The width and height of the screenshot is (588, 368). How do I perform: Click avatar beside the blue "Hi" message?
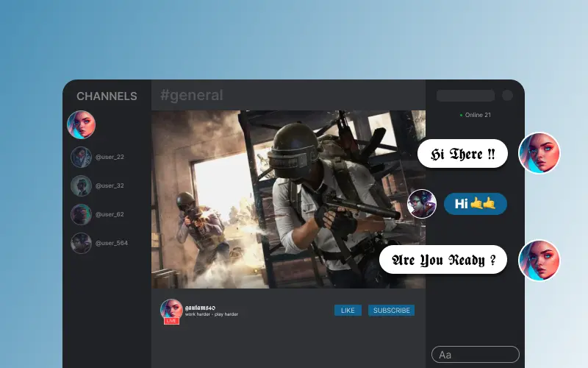(422, 204)
